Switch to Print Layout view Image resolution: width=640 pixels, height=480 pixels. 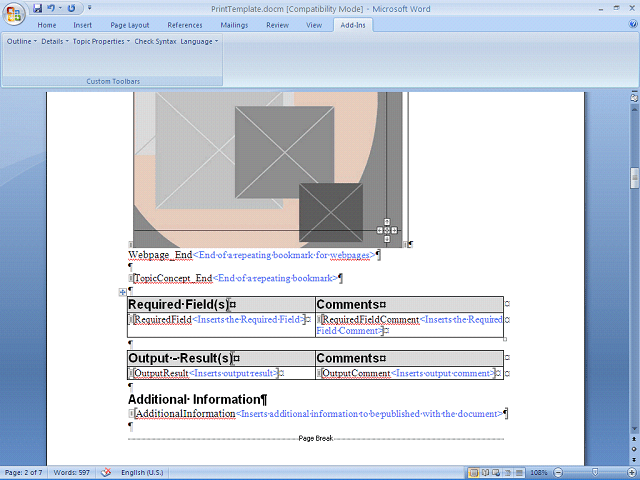click(473, 472)
